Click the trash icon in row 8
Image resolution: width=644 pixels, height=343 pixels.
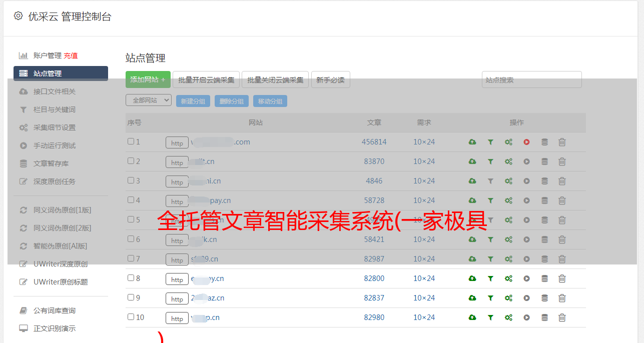562,278
